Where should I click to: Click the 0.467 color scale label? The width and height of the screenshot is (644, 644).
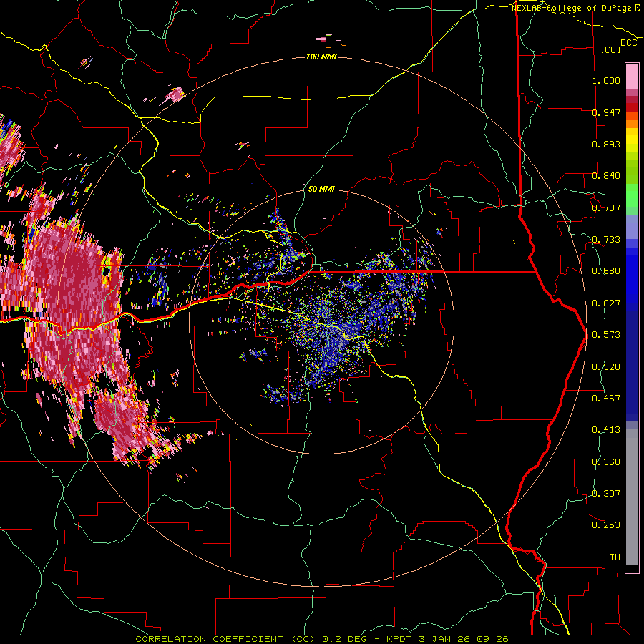606,399
